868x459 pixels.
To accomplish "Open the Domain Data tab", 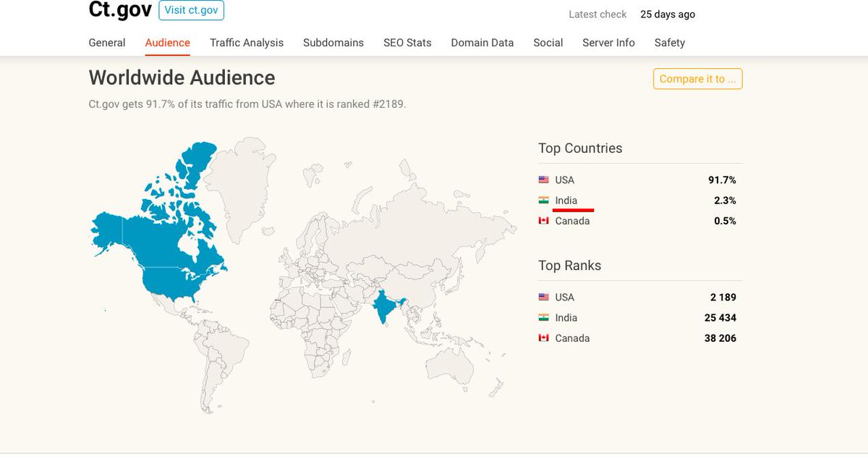I will click(482, 43).
